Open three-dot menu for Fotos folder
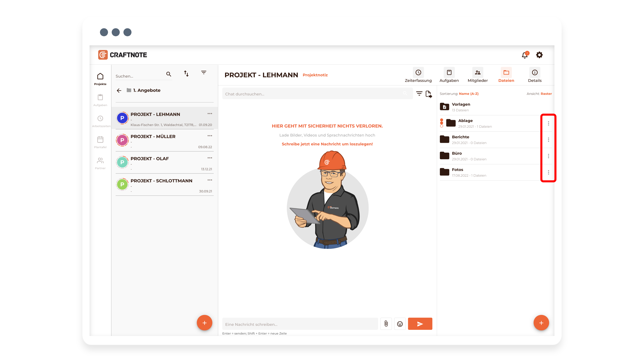 pyautogui.click(x=548, y=172)
